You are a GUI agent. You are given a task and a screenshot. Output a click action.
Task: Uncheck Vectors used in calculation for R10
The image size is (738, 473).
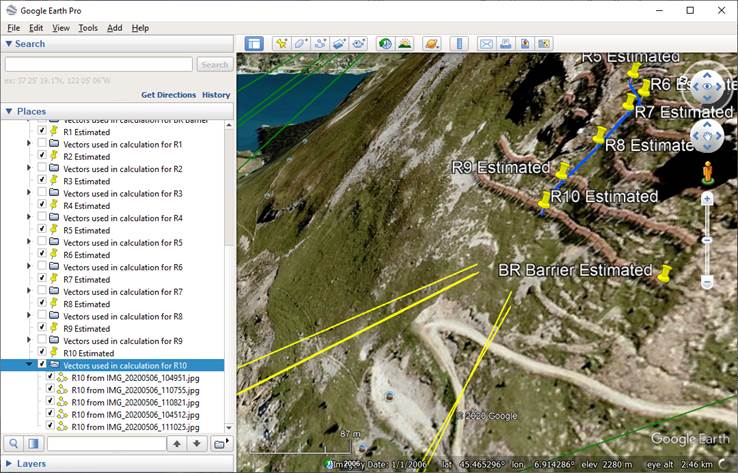pyautogui.click(x=42, y=364)
